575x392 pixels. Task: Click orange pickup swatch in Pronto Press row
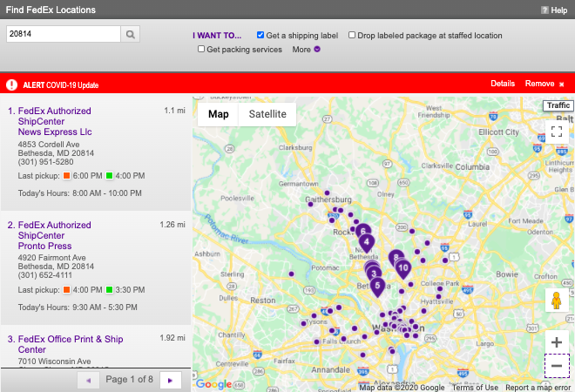66,290
